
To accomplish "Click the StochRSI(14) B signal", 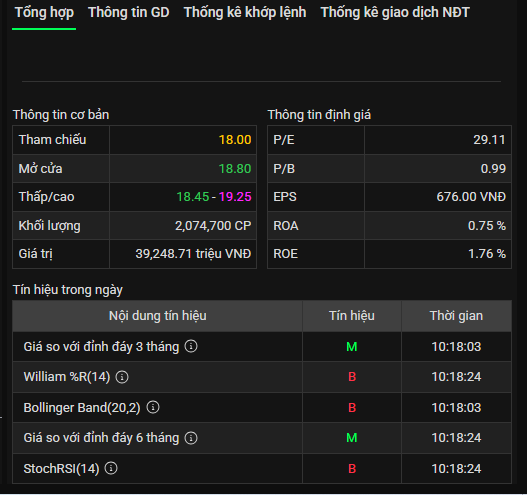I will click(352, 468).
